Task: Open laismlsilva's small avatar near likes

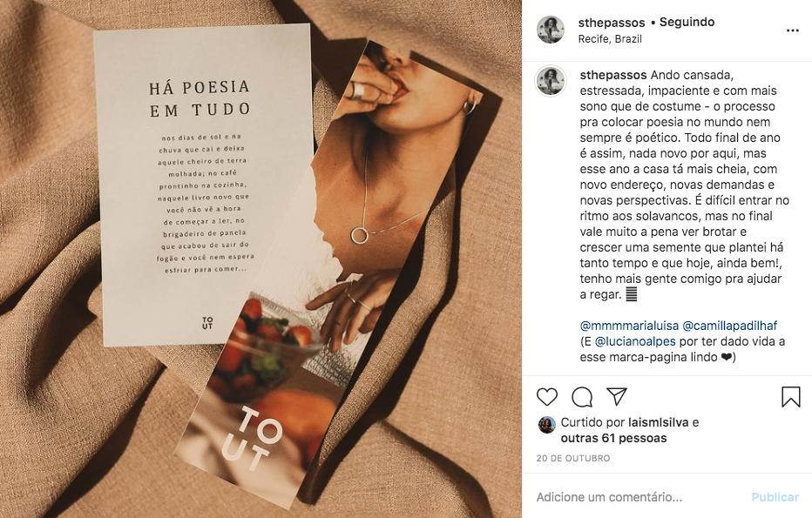Action: click(x=547, y=424)
